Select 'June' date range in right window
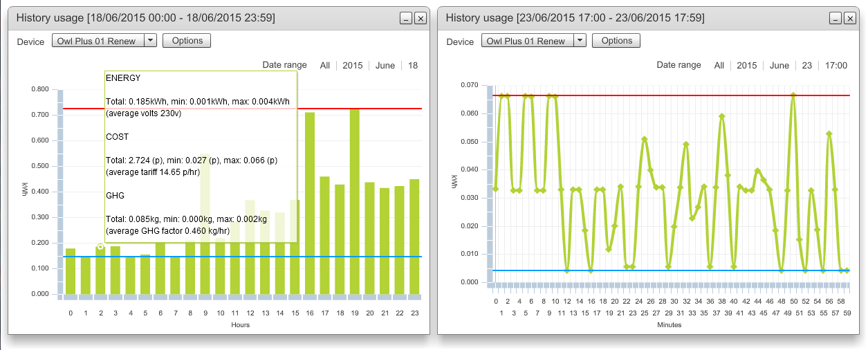Image resolution: width=868 pixels, height=350 pixels. 779,66
